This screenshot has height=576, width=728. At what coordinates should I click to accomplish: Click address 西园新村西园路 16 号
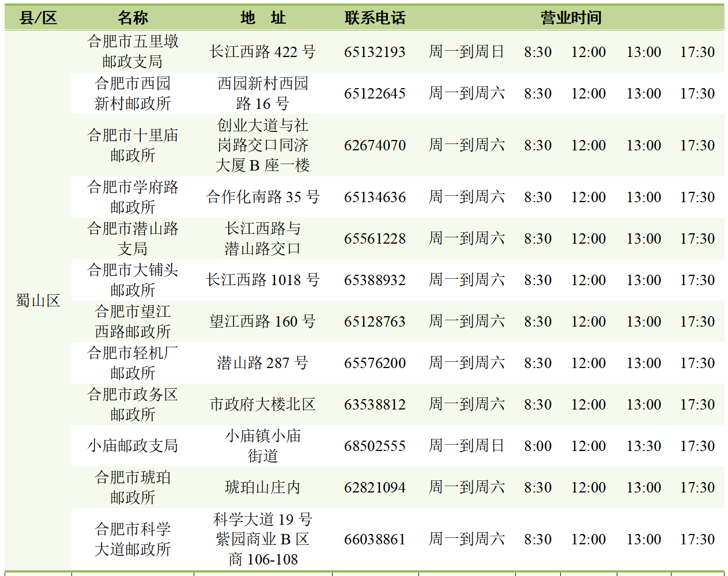(263, 93)
